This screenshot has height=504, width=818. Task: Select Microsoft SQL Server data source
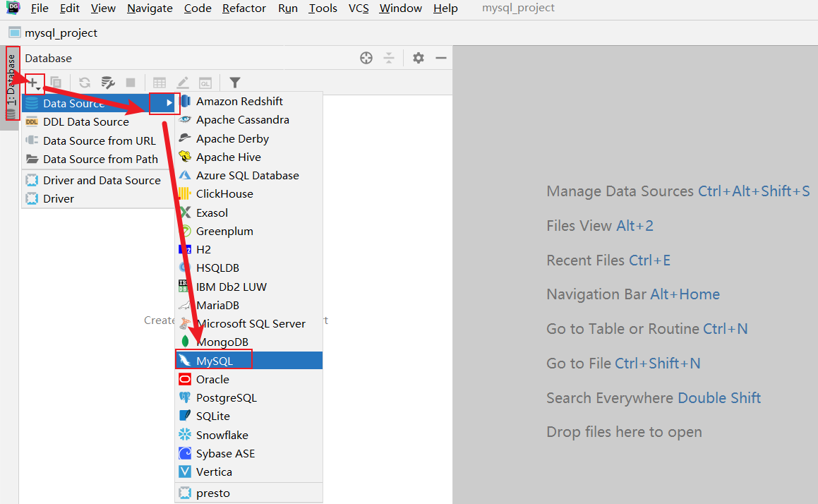click(x=249, y=323)
